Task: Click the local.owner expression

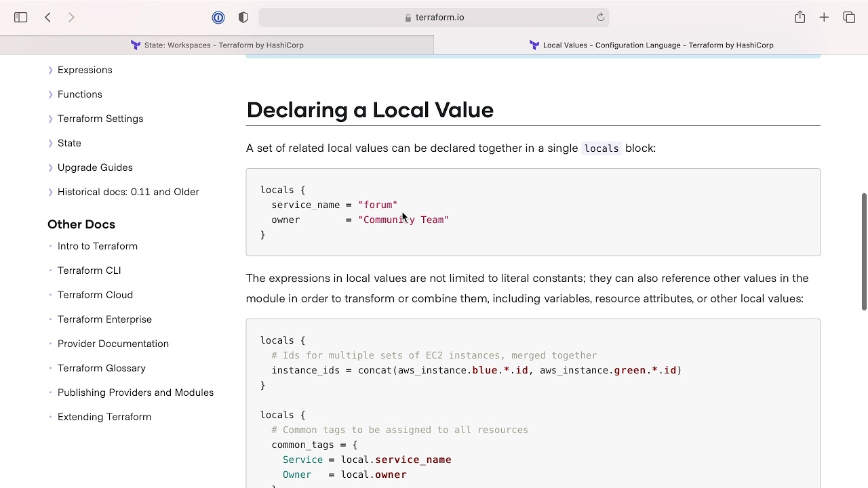Action: click(x=374, y=474)
